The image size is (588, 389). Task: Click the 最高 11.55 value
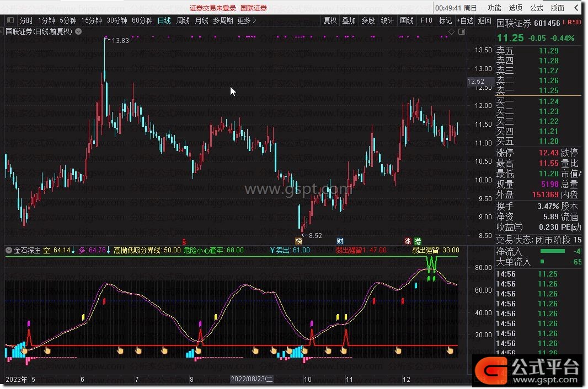[549, 163]
